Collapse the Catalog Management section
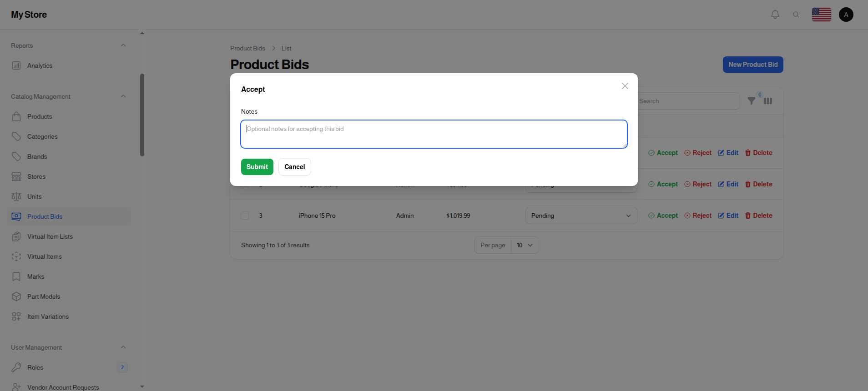The image size is (868, 391). pos(123,96)
